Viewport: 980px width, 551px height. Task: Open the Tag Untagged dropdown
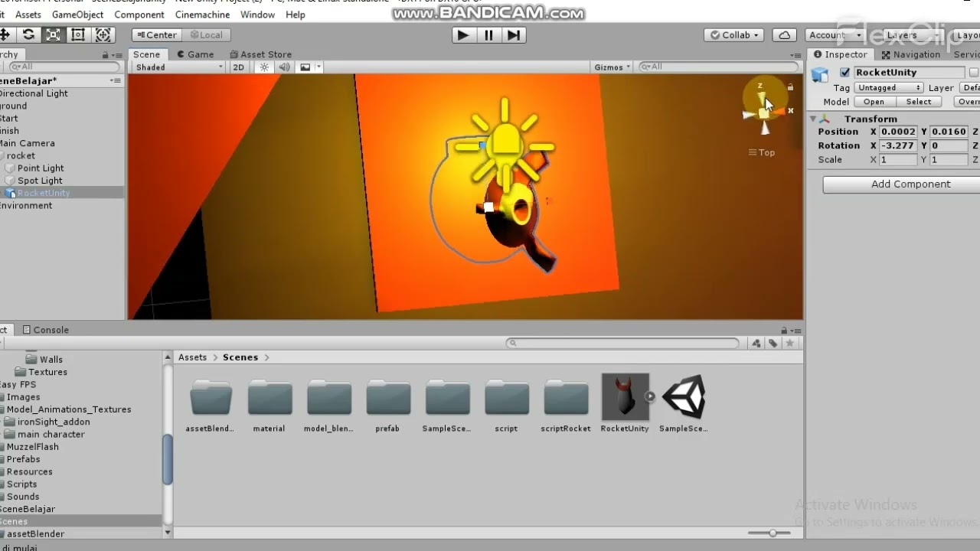888,88
